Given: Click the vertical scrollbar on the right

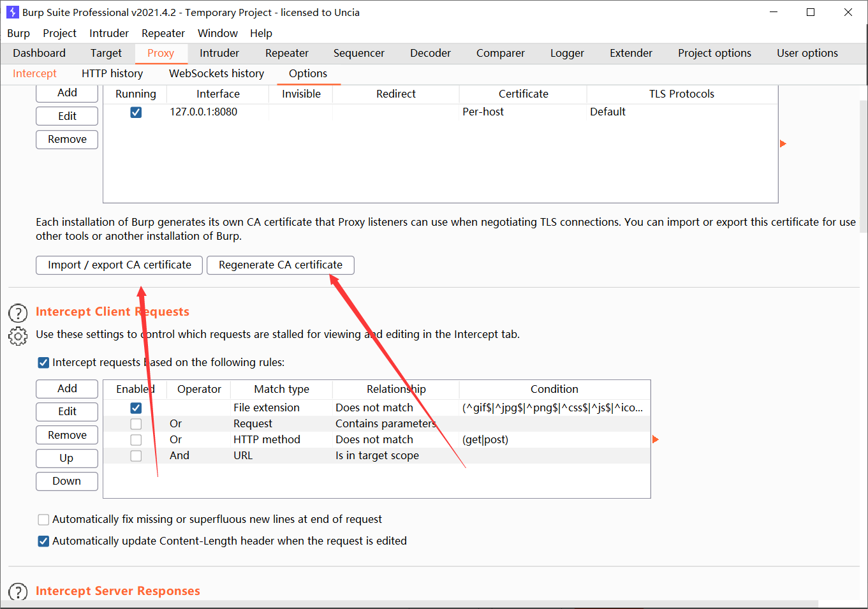Looking at the screenshot, I should [x=864, y=166].
